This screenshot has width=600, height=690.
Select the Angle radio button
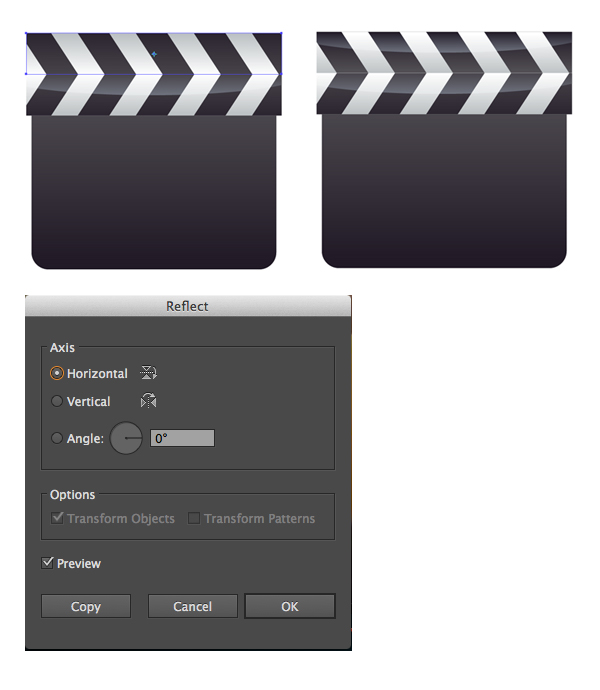[57, 438]
